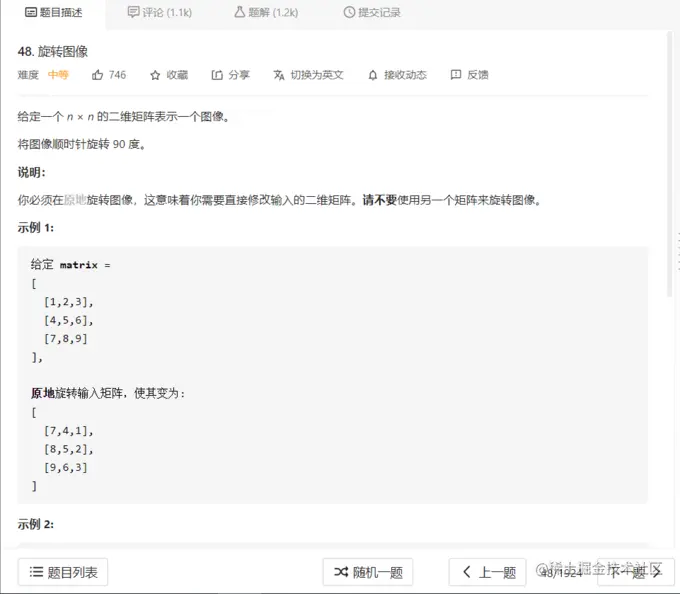
Task: Click the [1,2,3], row in example
Action: (69, 302)
